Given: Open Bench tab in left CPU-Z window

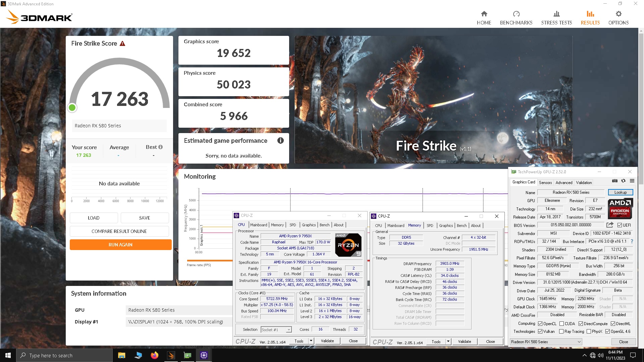Looking at the screenshot, I should click(324, 225).
